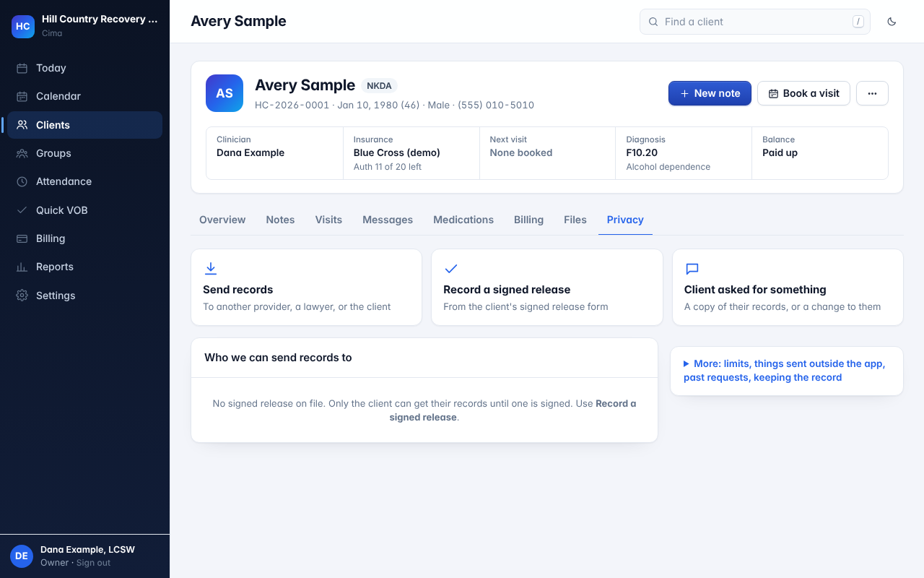The image size is (924, 578).
Task: Click the Hill Country Recovery organization name
Action: (x=100, y=20)
